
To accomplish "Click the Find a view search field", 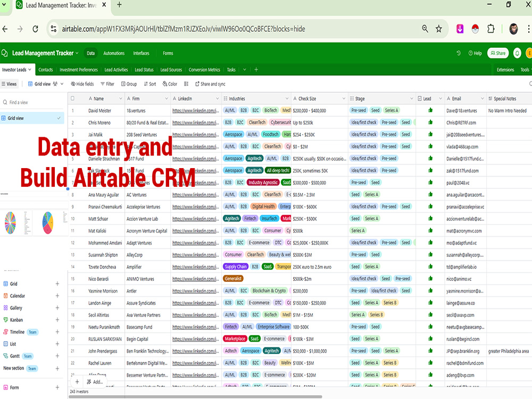I will 32,102.
